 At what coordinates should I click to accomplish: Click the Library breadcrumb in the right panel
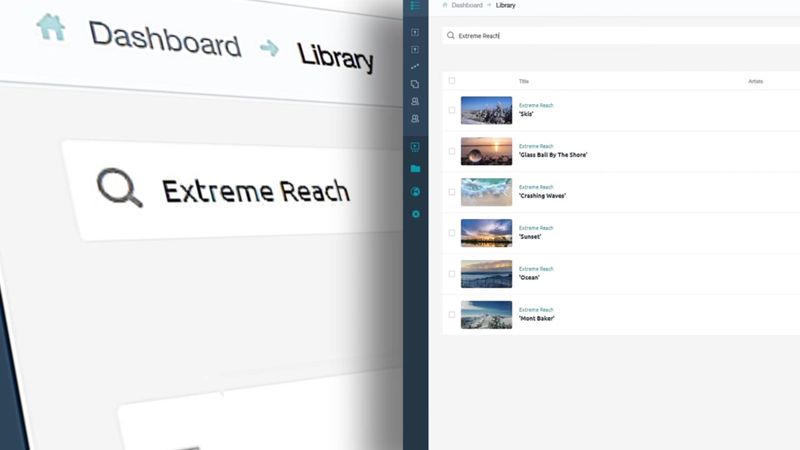(506, 5)
